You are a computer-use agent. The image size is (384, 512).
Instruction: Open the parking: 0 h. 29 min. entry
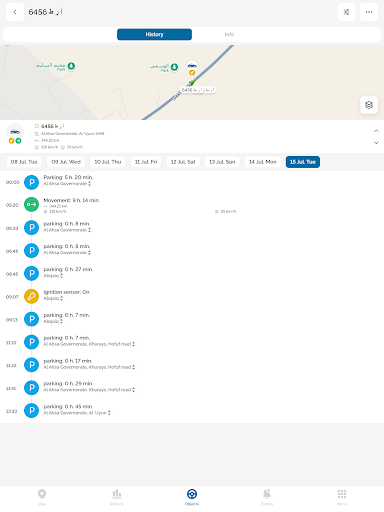coord(68,384)
